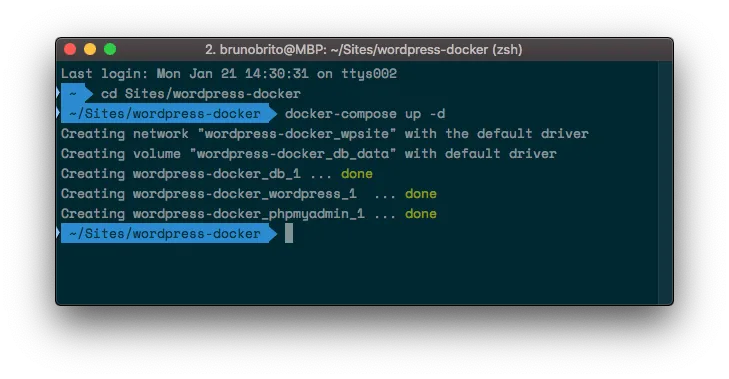This screenshot has height=379, width=729.
Task: Click the red close window button
Action: pos(70,49)
